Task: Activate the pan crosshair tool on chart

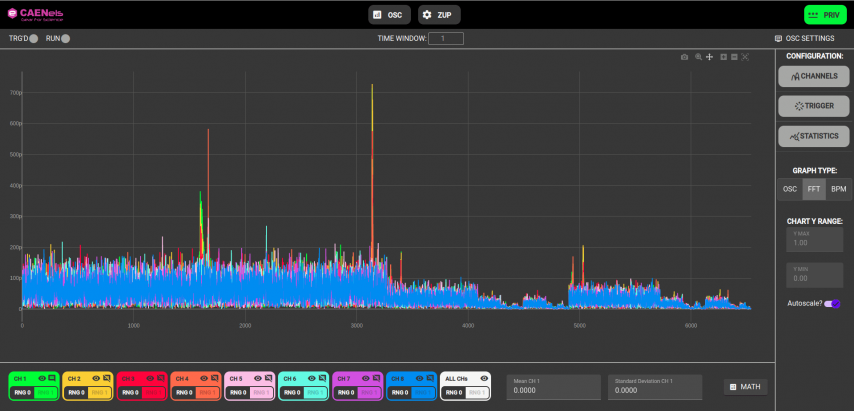Action: click(710, 57)
